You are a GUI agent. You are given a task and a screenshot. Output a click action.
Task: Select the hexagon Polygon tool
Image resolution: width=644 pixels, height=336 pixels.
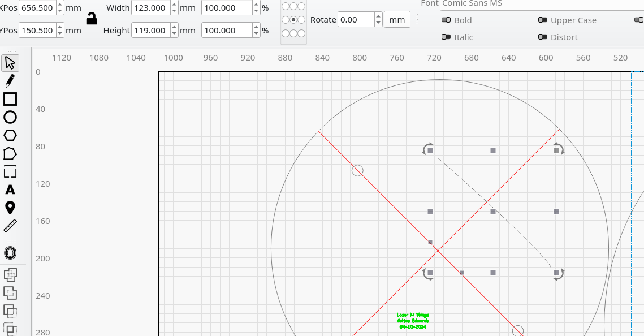pyautogui.click(x=10, y=135)
